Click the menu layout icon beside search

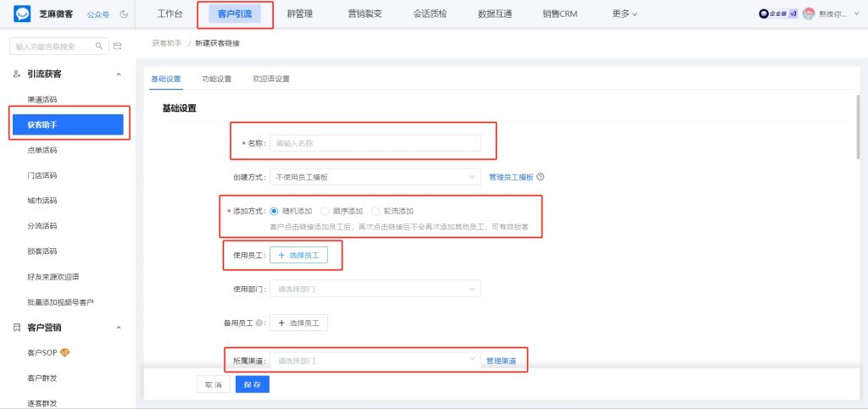(117, 47)
